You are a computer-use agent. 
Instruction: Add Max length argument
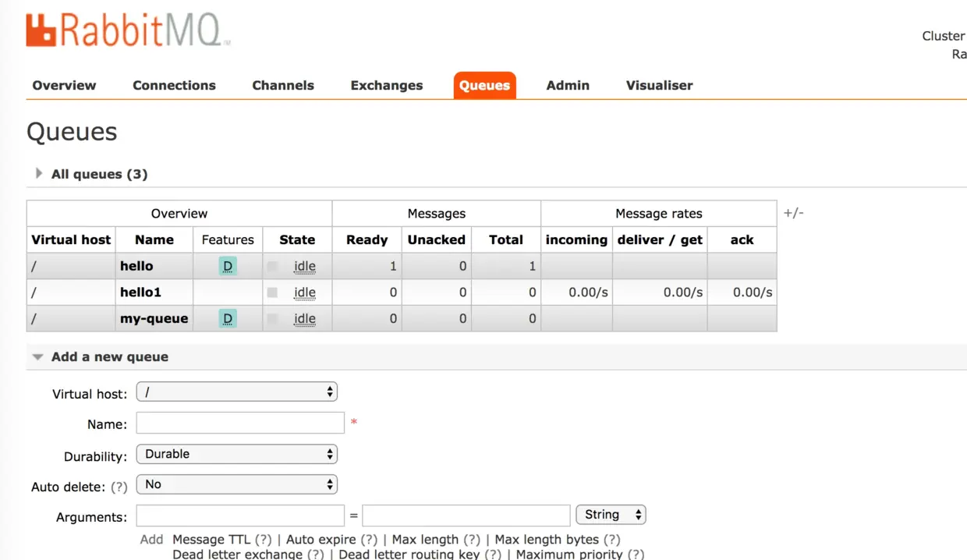click(425, 539)
